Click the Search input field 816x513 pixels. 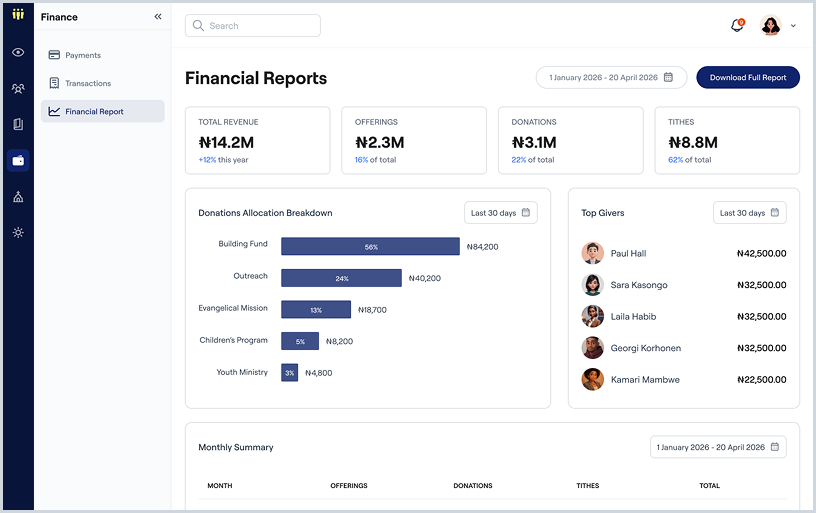pos(253,25)
